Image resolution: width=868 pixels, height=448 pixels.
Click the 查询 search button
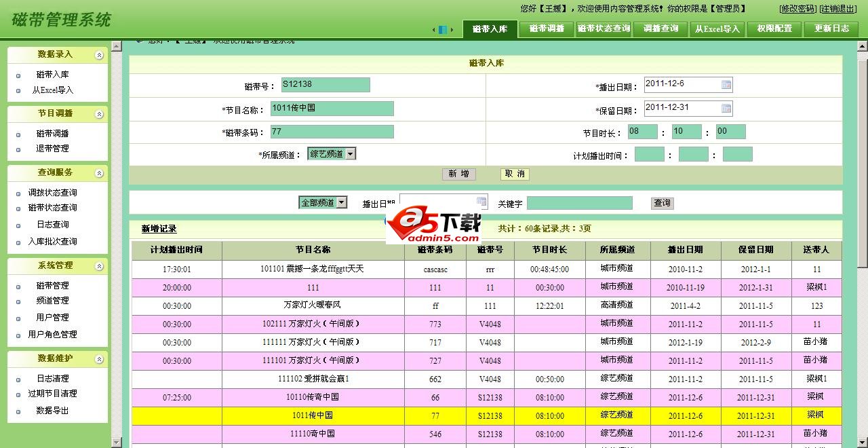coord(662,203)
